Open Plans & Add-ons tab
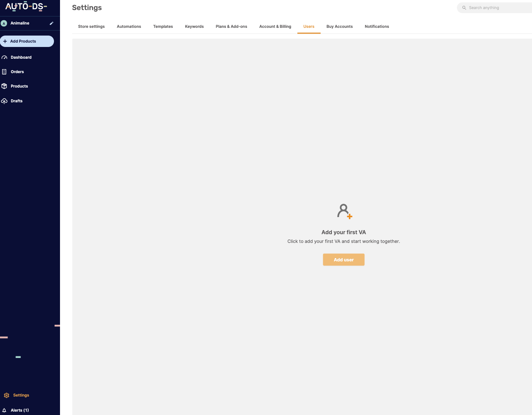This screenshot has height=415, width=532. [231, 27]
